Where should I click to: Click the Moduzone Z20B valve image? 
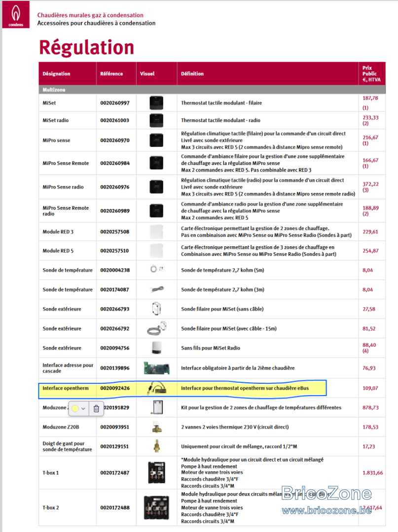coord(156,427)
